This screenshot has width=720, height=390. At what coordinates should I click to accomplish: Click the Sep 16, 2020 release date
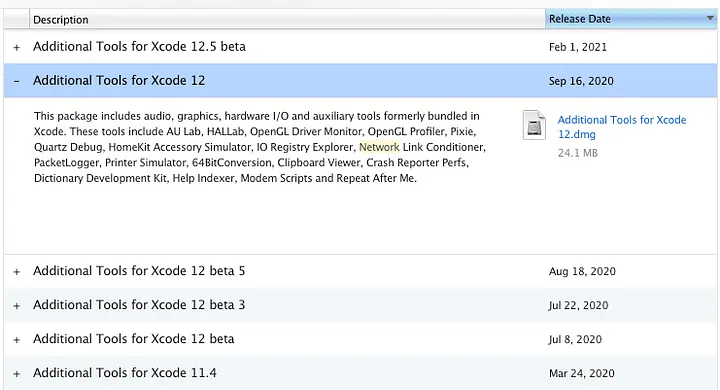[581, 81]
